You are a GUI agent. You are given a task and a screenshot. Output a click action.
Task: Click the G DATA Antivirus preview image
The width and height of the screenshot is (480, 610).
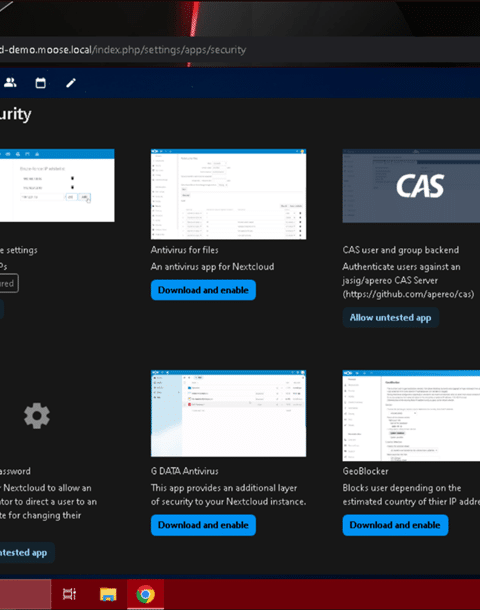click(228, 413)
